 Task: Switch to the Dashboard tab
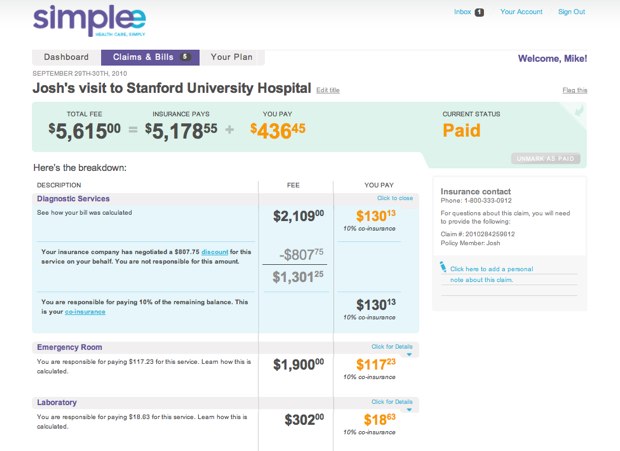[x=66, y=57]
